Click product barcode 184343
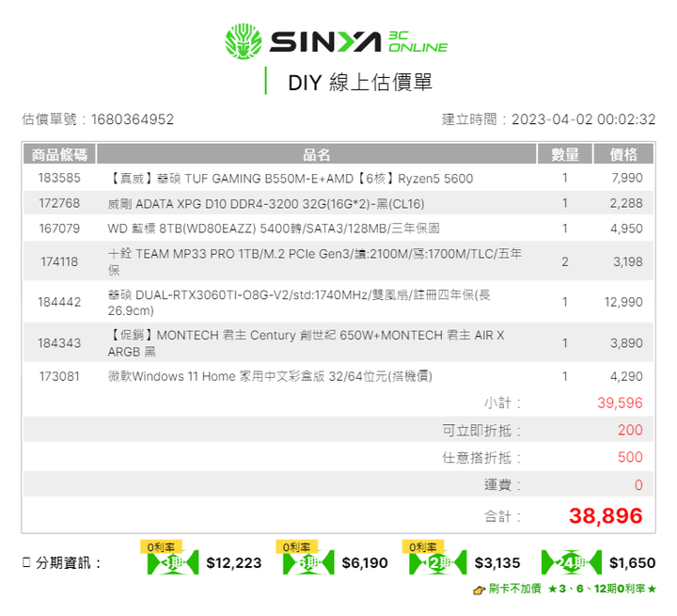The width and height of the screenshot is (677, 616). (59, 343)
